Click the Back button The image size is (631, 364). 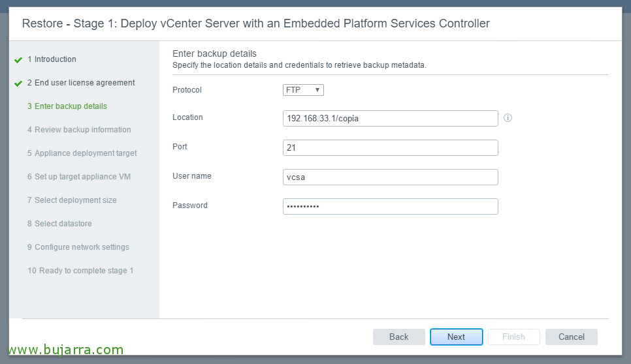coord(399,337)
